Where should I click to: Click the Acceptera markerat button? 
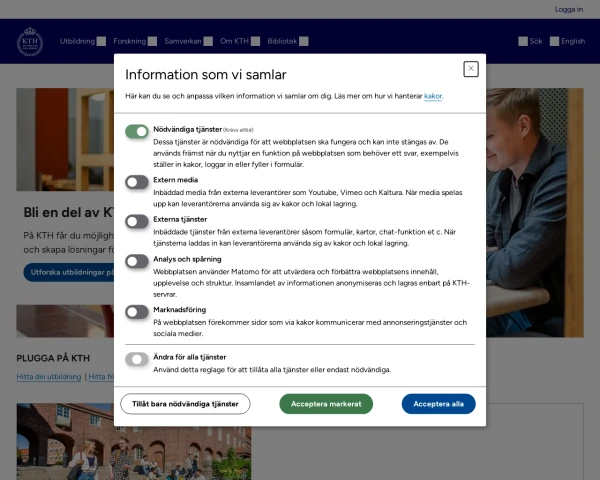(x=326, y=404)
